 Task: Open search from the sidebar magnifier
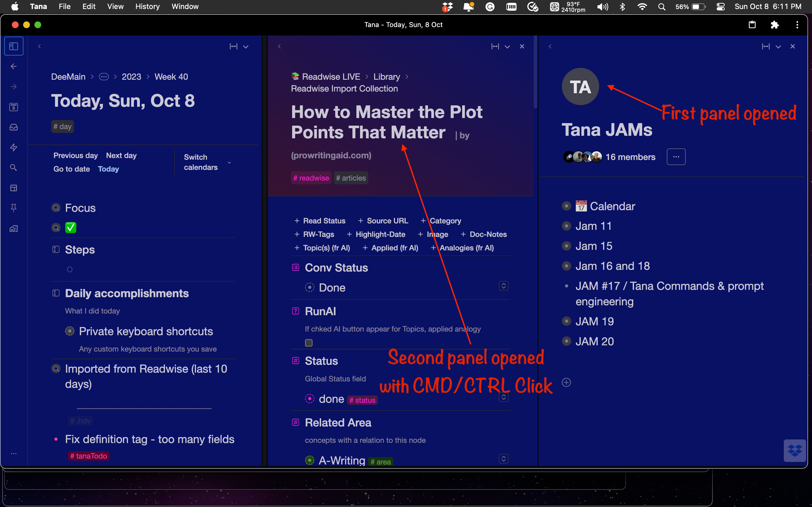tap(14, 167)
